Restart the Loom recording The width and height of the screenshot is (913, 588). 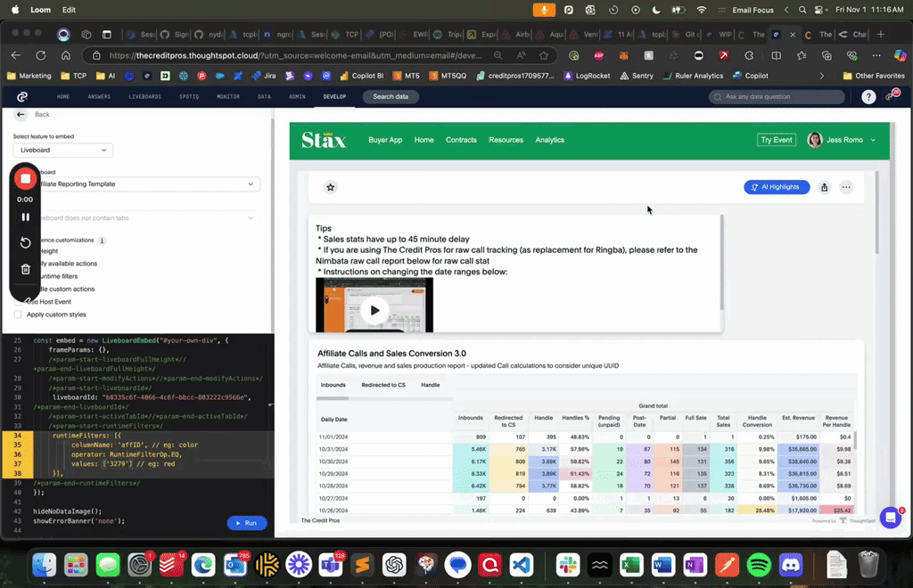(26, 243)
